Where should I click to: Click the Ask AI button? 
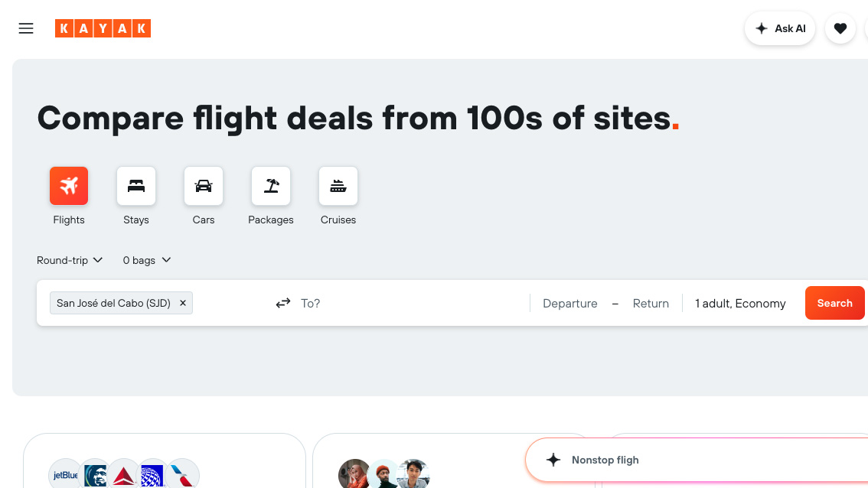(x=780, y=28)
